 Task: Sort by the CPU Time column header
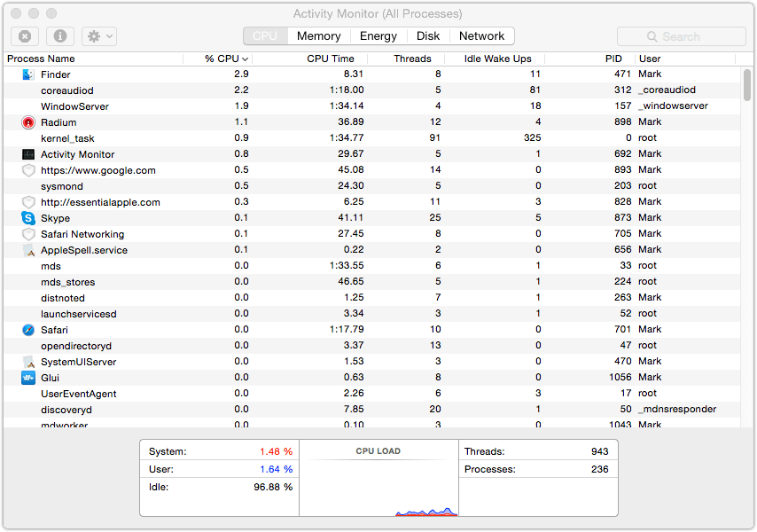pos(310,59)
